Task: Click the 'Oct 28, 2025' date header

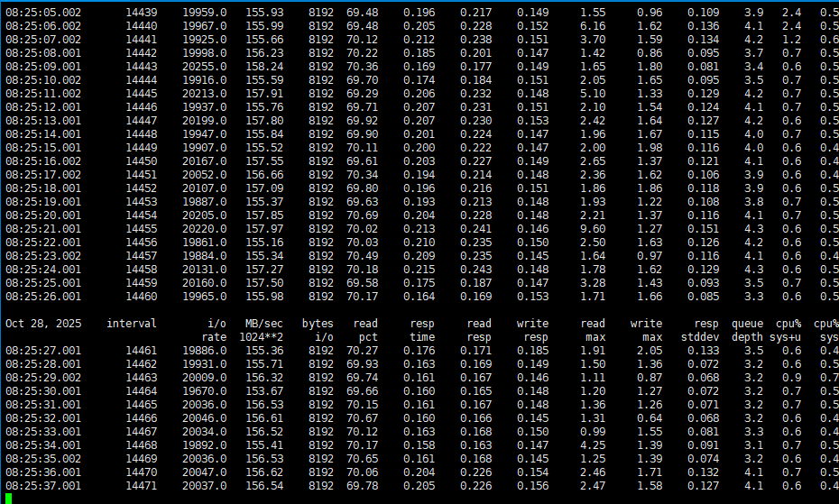Action: (43, 324)
